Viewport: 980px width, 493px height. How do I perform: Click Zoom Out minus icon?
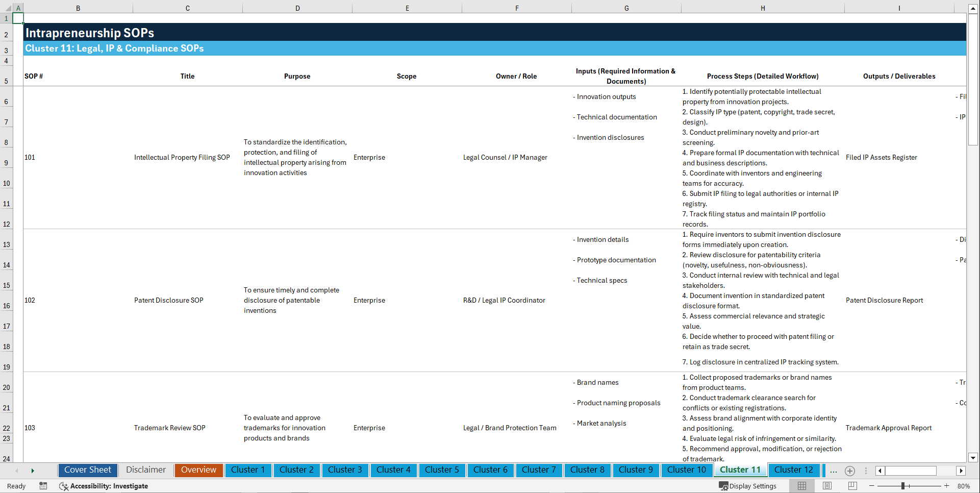[x=872, y=486]
